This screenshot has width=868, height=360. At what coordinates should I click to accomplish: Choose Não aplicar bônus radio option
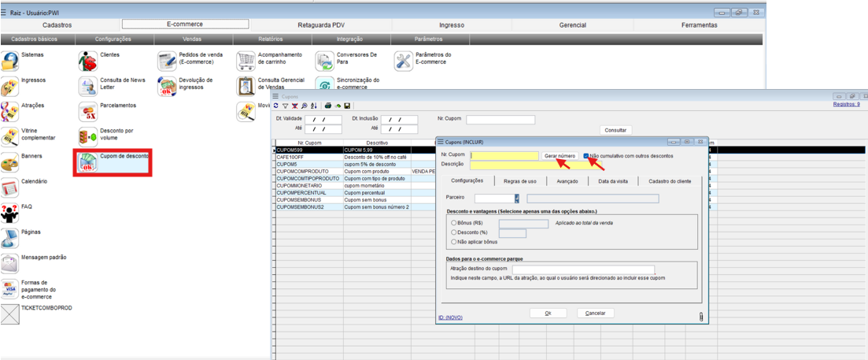[453, 242]
